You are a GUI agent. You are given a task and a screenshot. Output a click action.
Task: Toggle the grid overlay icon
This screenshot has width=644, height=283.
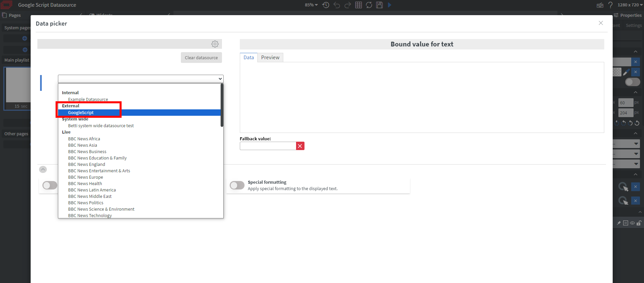(358, 5)
